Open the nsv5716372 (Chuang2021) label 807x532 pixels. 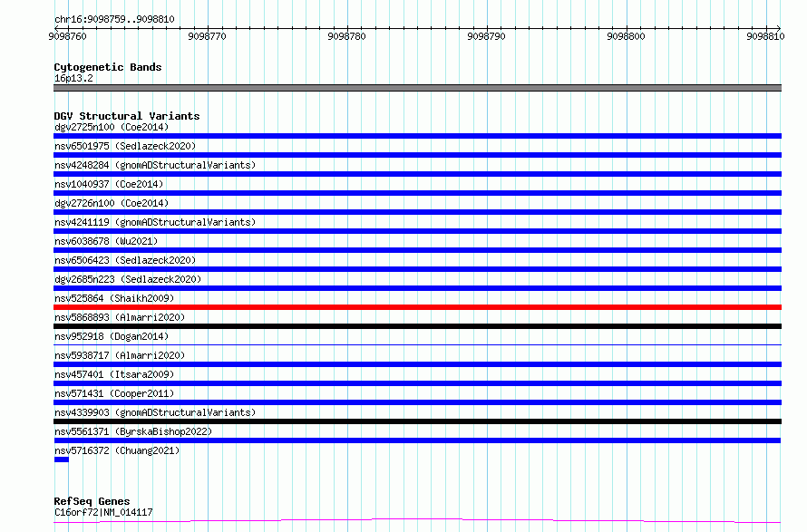point(117,450)
